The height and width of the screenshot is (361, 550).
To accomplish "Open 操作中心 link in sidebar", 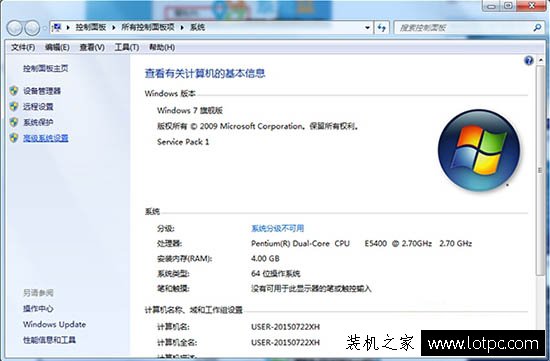I will [x=38, y=309].
